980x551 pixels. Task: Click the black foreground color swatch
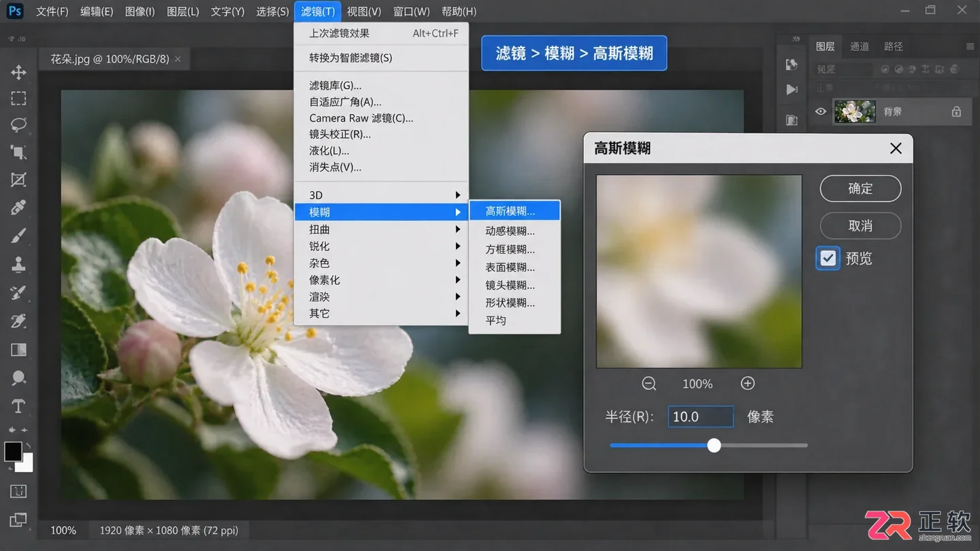[x=13, y=451]
